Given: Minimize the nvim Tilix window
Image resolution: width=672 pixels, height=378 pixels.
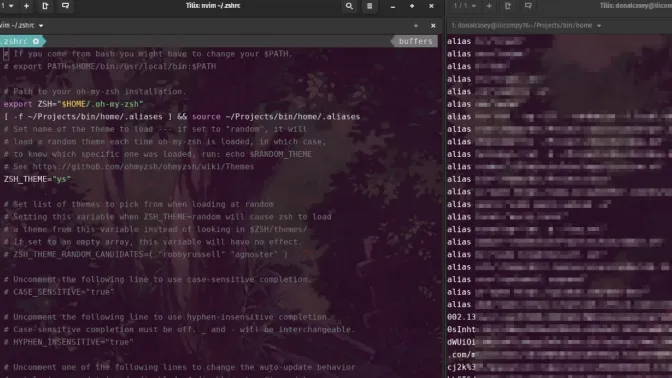Looking at the screenshot, I should click(393, 6).
